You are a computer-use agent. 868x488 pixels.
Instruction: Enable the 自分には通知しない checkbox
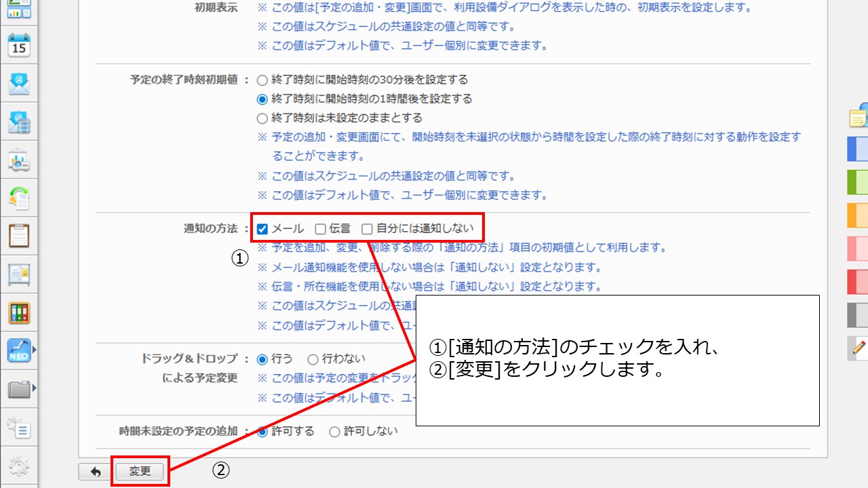pyautogui.click(x=367, y=229)
